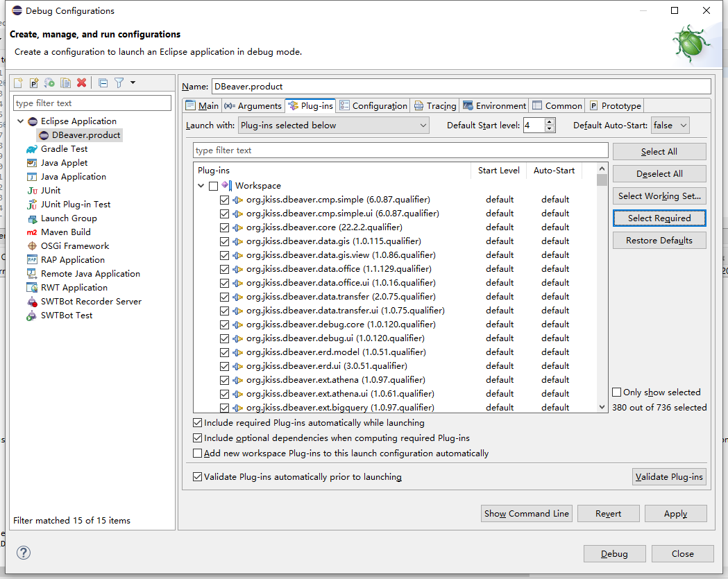Click the New prototype configuration icon
728x579 pixels.
pyautogui.click(x=34, y=83)
